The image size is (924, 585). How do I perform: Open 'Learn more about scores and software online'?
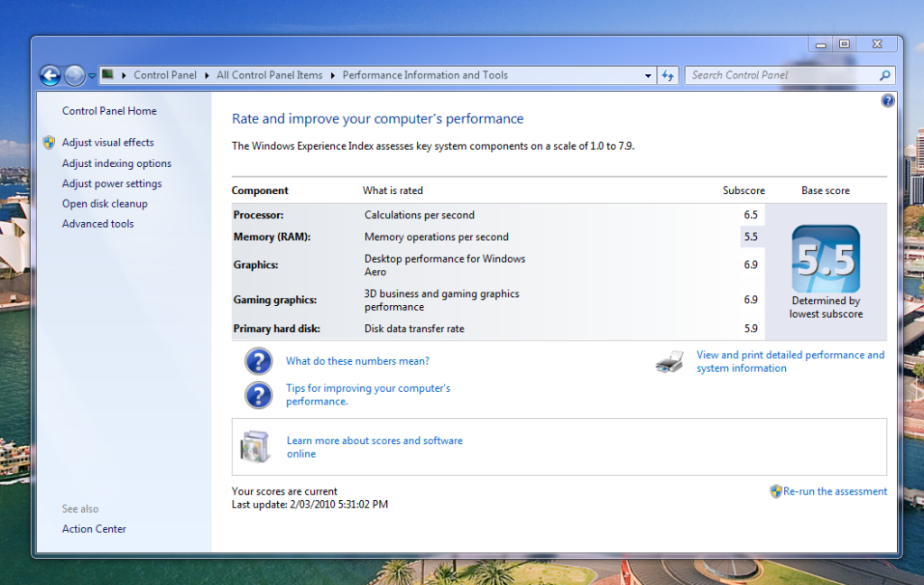[x=374, y=447]
